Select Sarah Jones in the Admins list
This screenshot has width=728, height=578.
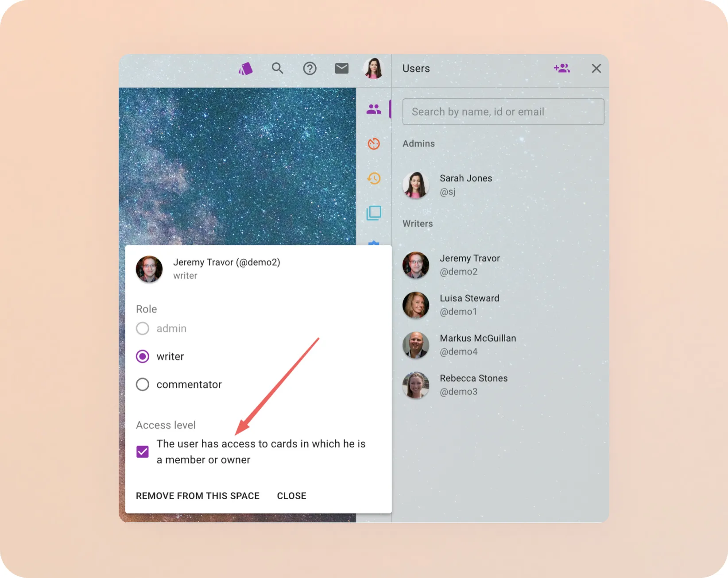[500, 185]
